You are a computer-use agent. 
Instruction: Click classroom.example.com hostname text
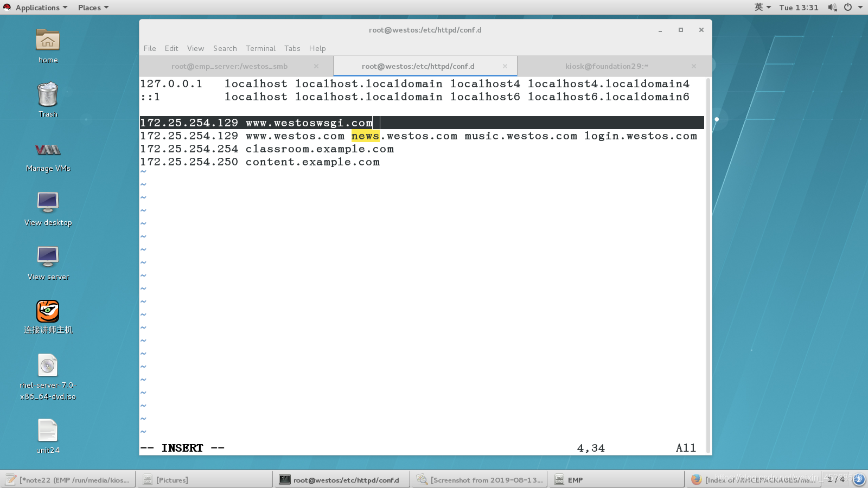[x=320, y=149]
